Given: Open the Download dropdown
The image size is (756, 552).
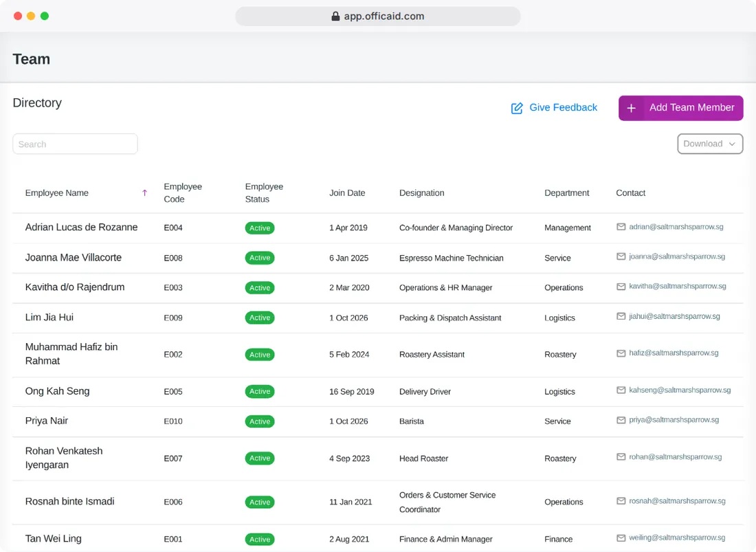Looking at the screenshot, I should [710, 144].
